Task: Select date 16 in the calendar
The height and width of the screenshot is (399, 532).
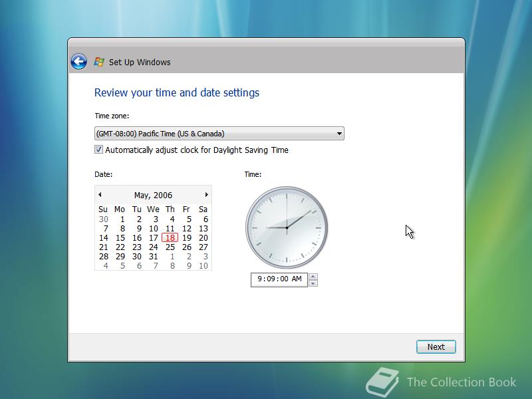Action: pyautogui.click(x=137, y=238)
